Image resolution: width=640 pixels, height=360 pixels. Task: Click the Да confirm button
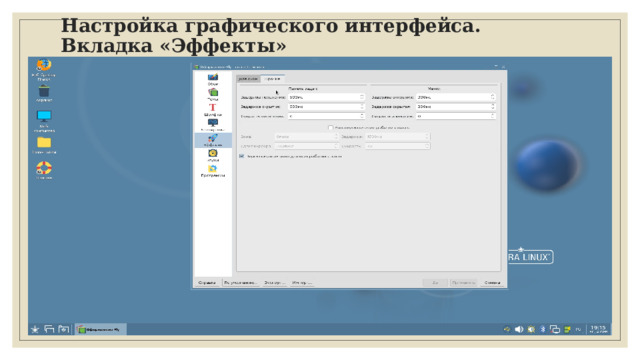point(435,282)
